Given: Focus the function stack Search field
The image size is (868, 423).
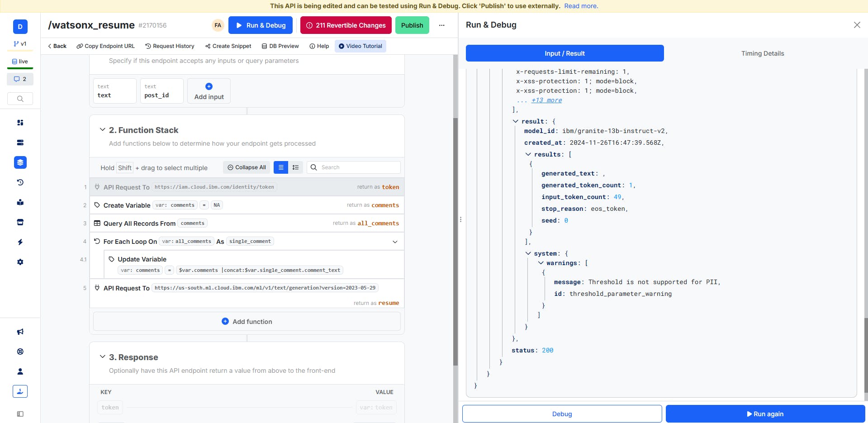Looking at the screenshot, I should pyautogui.click(x=357, y=167).
